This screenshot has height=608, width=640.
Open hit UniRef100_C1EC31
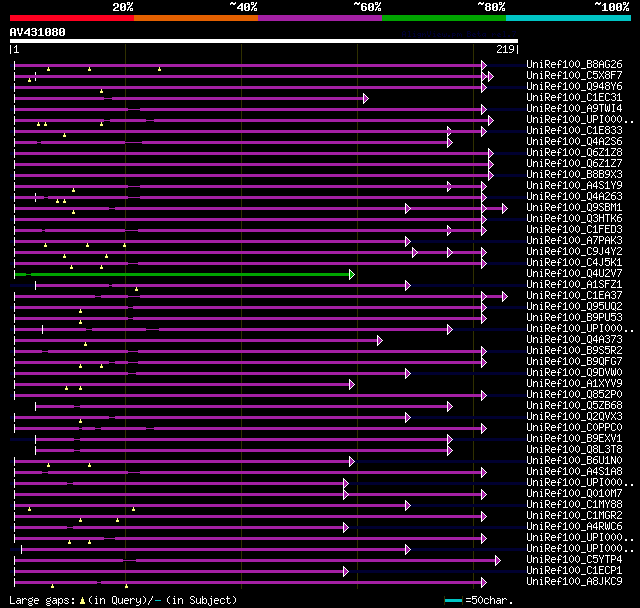coord(574,98)
